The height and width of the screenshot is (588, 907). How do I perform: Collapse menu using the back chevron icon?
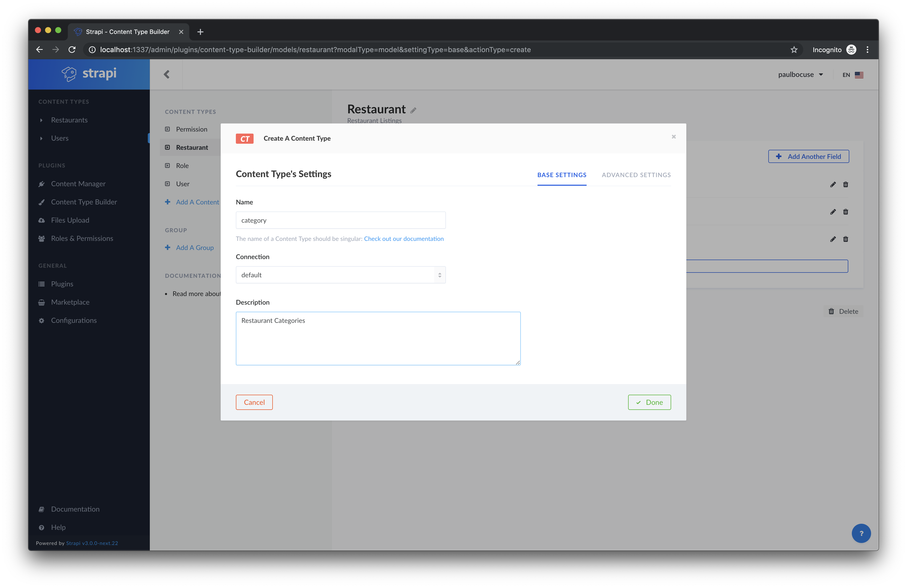(167, 74)
